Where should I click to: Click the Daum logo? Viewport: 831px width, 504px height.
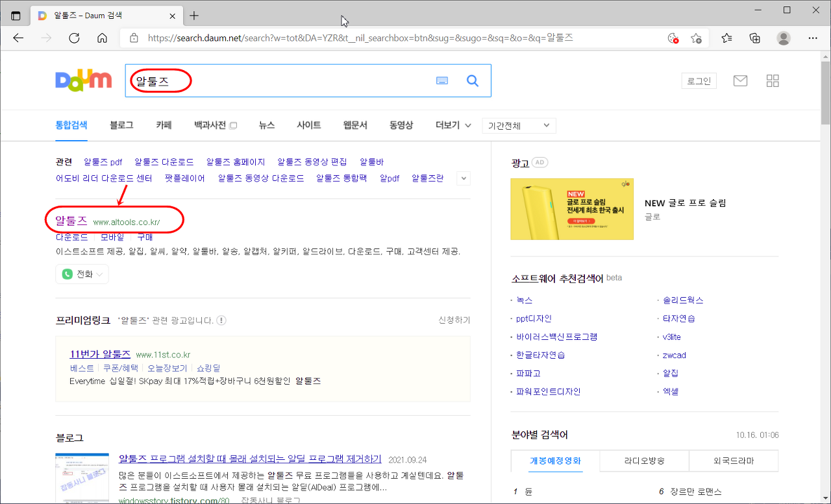[83, 80]
